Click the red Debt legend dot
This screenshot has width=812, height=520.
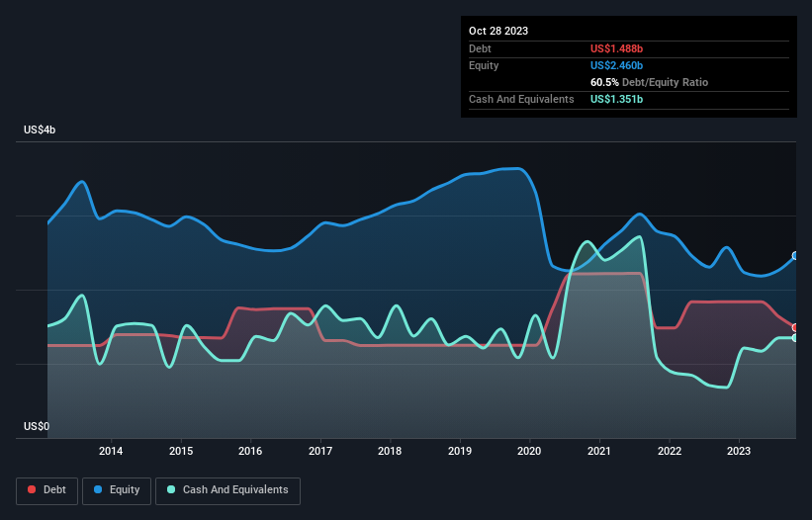(32, 489)
